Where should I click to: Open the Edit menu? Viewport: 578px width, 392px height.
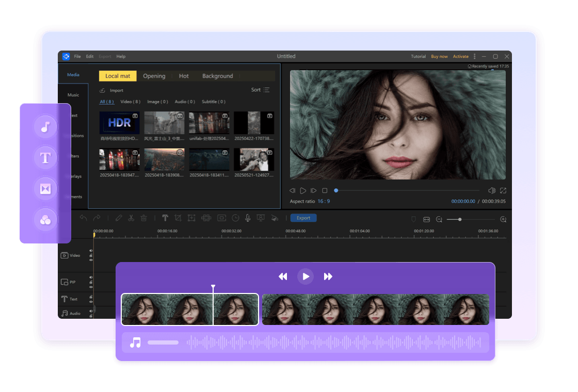pos(90,56)
